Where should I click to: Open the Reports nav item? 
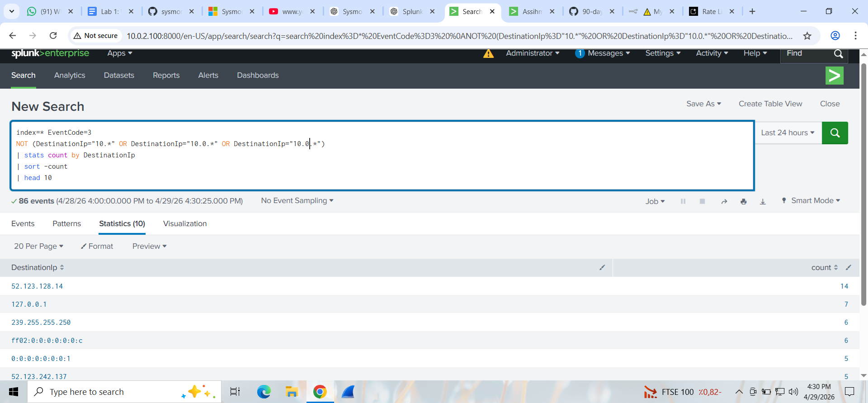click(x=166, y=76)
